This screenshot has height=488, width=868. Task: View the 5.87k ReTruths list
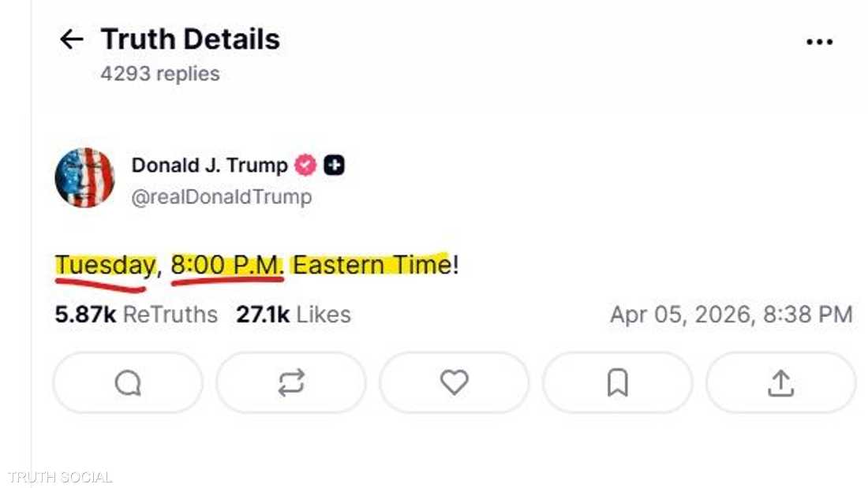[136, 315]
